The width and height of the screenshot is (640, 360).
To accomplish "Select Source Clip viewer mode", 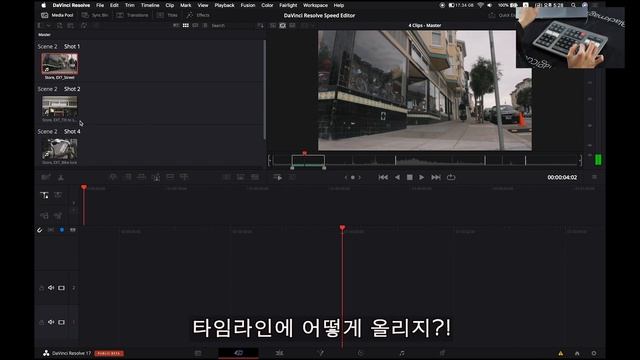I will pos(273,25).
